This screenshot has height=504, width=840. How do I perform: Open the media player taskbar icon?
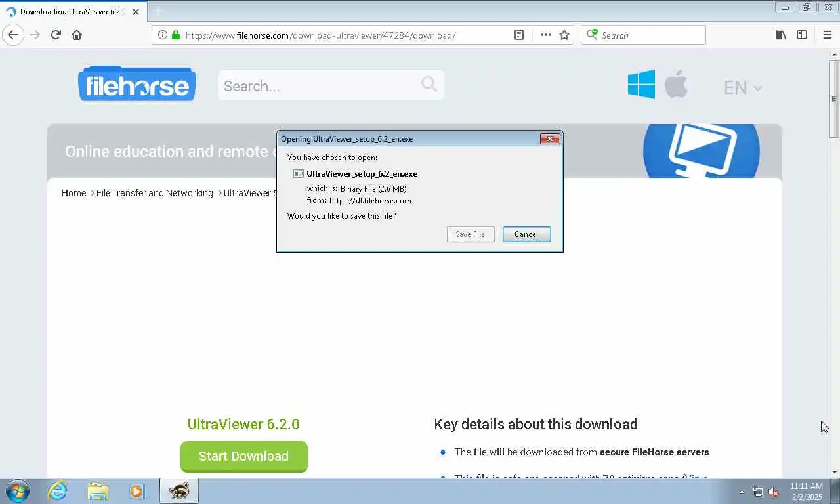pyautogui.click(x=137, y=491)
